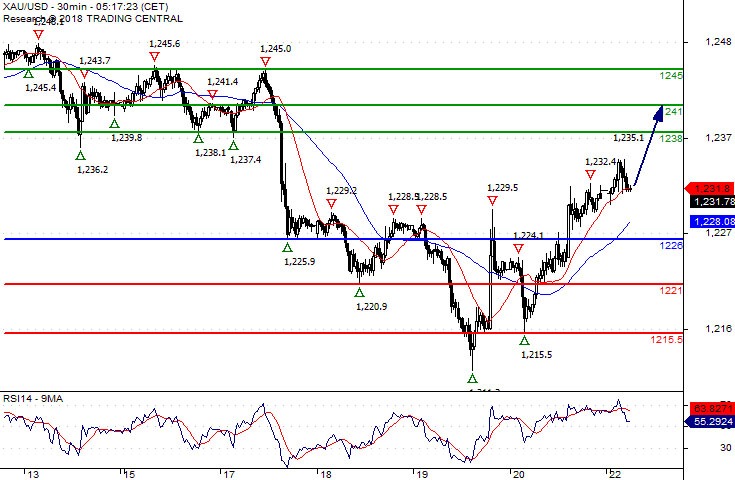Select the 1,216 price axis tick

[718, 329]
